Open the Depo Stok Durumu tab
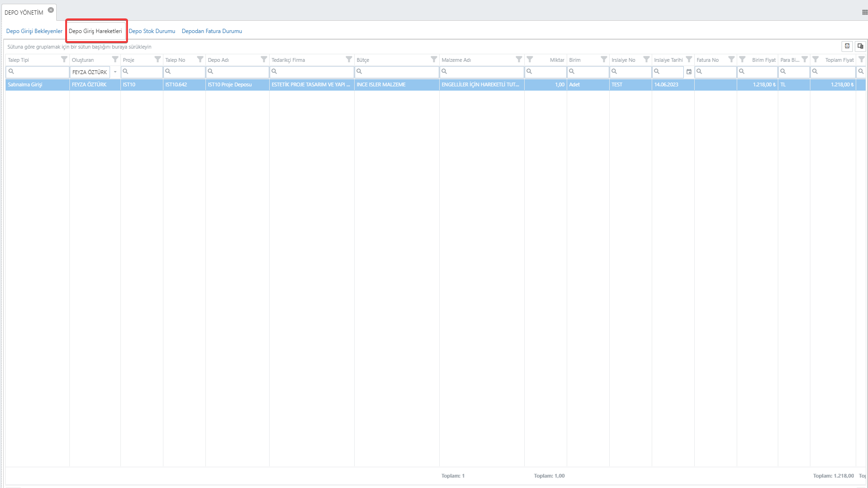The width and height of the screenshot is (868, 488). tap(152, 31)
